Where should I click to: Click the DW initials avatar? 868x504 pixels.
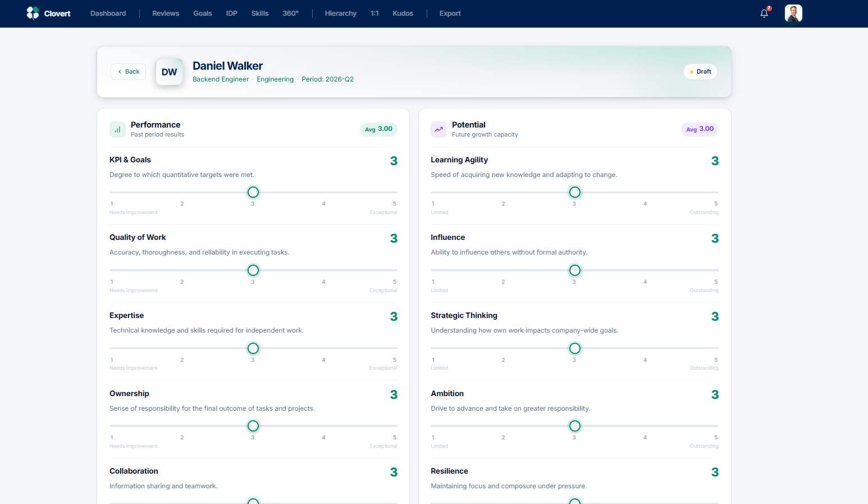pyautogui.click(x=169, y=72)
